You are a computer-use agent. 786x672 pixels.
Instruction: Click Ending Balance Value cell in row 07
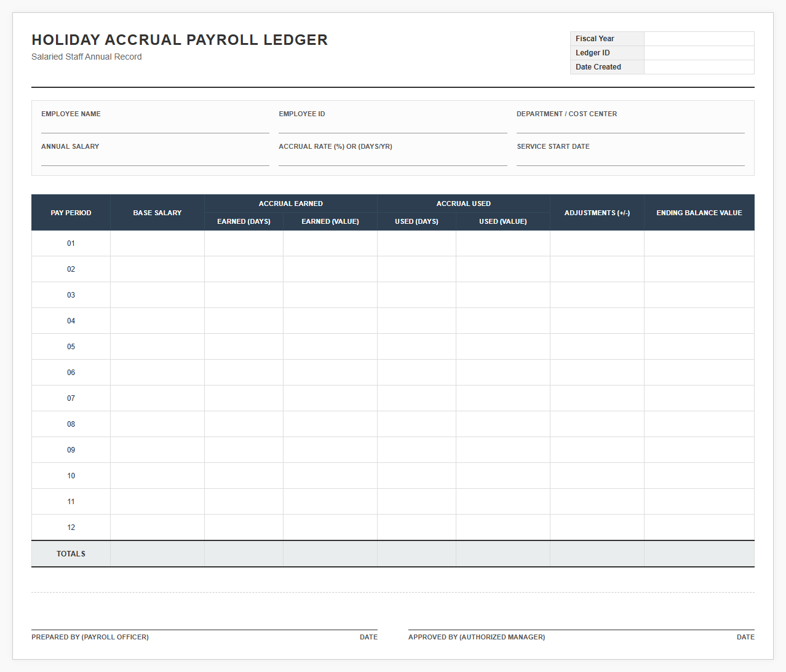(699, 398)
